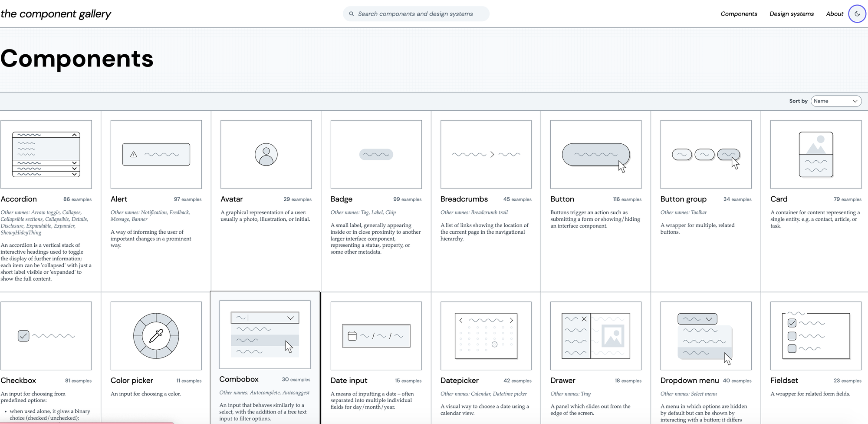The image size is (868, 424).
Task: Open the About page
Action: pos(834,14)
